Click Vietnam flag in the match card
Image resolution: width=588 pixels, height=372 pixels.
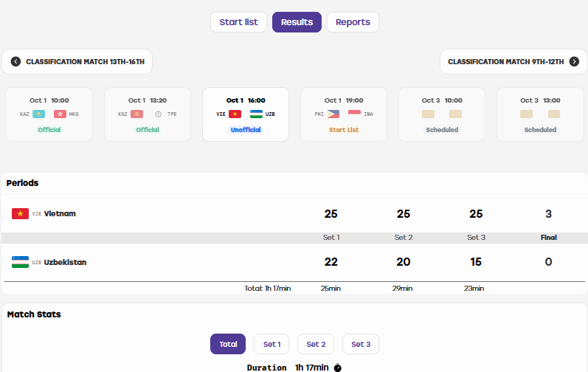[235, 114]
